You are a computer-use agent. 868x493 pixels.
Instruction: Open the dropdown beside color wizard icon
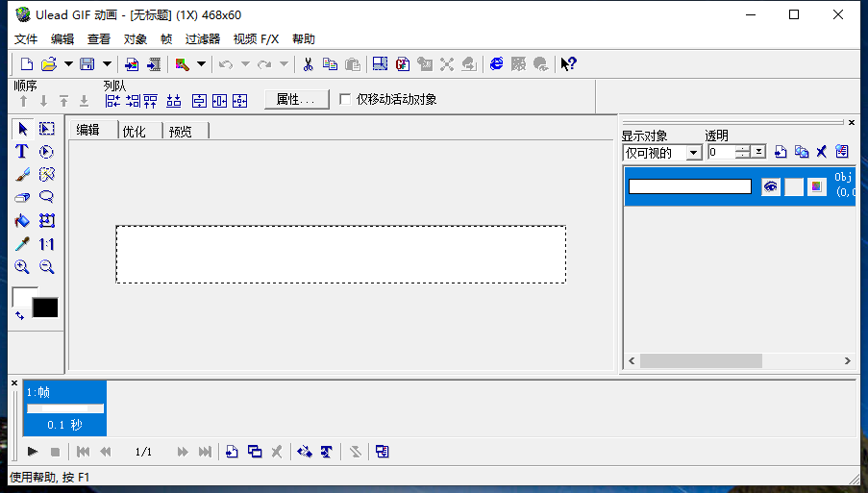(x=202, y=64)
